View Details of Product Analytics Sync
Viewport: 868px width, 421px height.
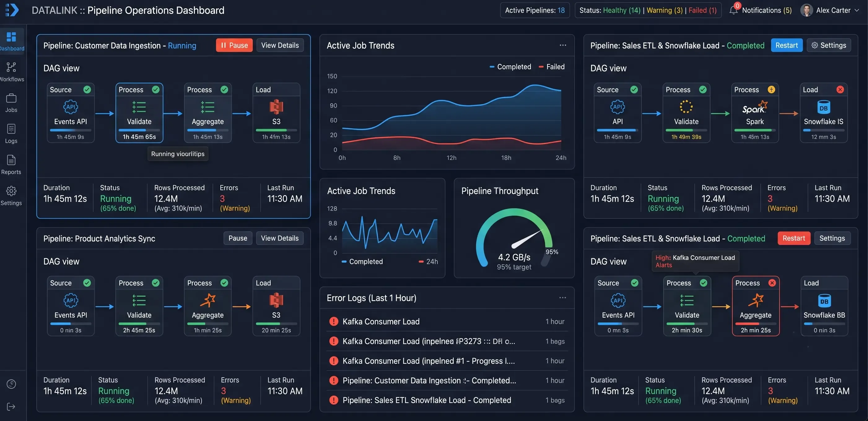click(280, 238)
